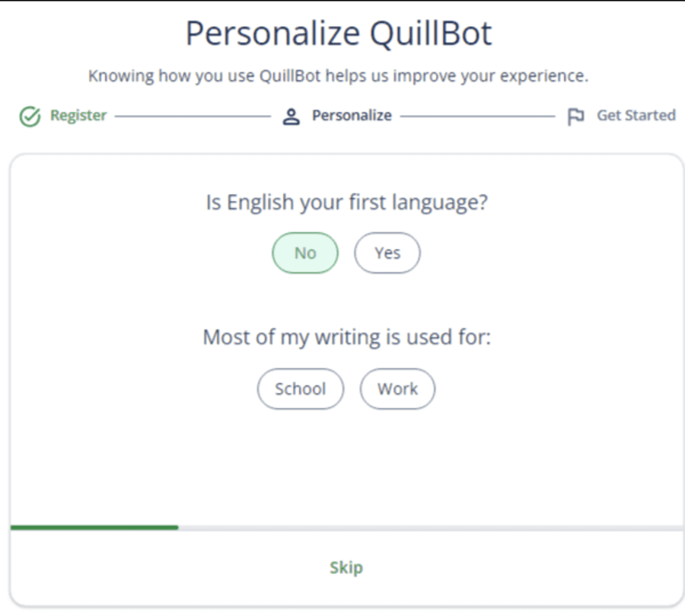Image resolution: width=685 pixels, height=616 pixels.
Task: Go to the Get Started step label
Action: 636,116
